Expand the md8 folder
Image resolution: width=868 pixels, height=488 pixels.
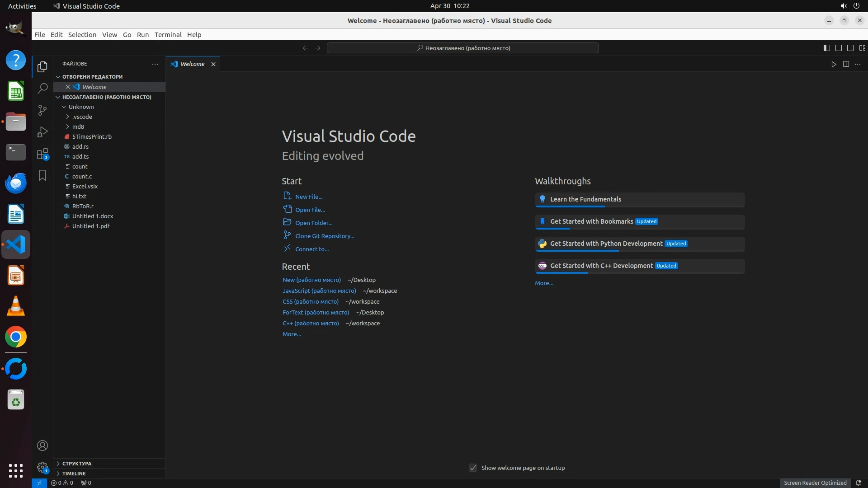click(78, 127)
